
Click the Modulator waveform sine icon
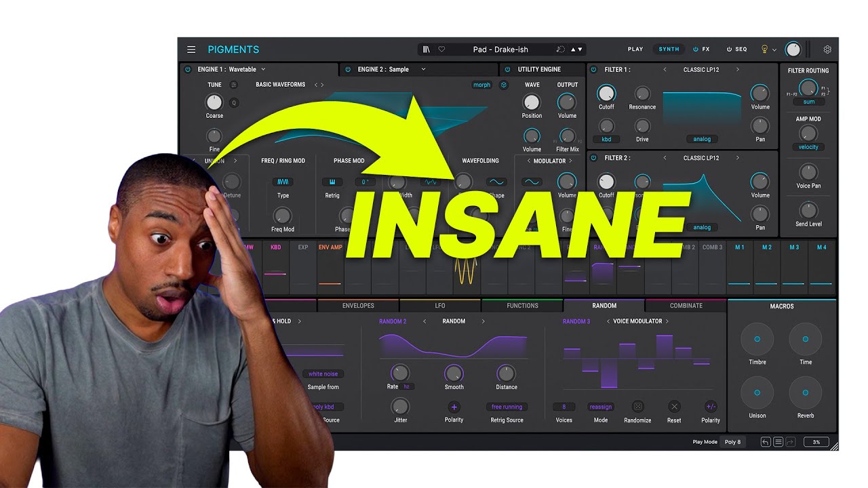pyautogui.click(x=532, y=182)
